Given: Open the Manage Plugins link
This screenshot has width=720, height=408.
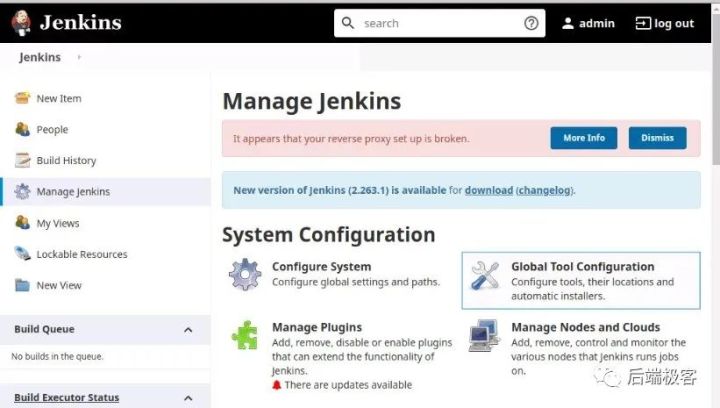Looking at the screenshot, I should coord(317,327).
